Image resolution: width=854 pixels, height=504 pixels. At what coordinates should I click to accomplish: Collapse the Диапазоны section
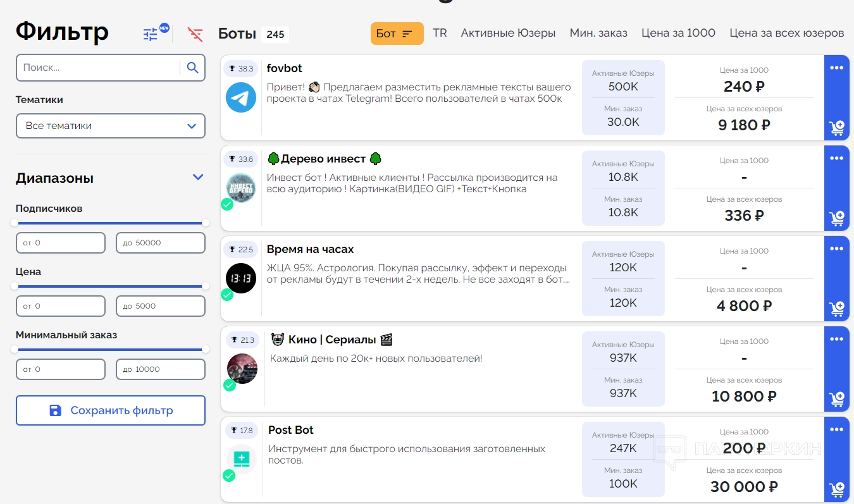coord(198,178)
